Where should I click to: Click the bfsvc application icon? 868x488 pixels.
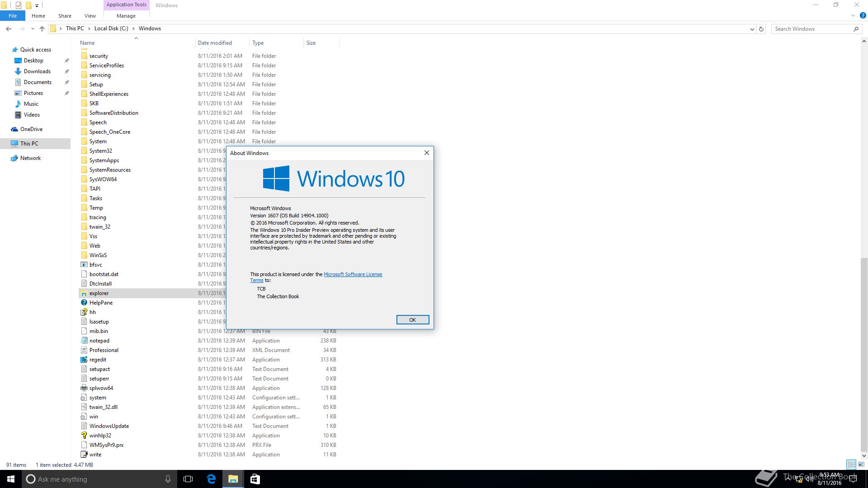[84, 265]
